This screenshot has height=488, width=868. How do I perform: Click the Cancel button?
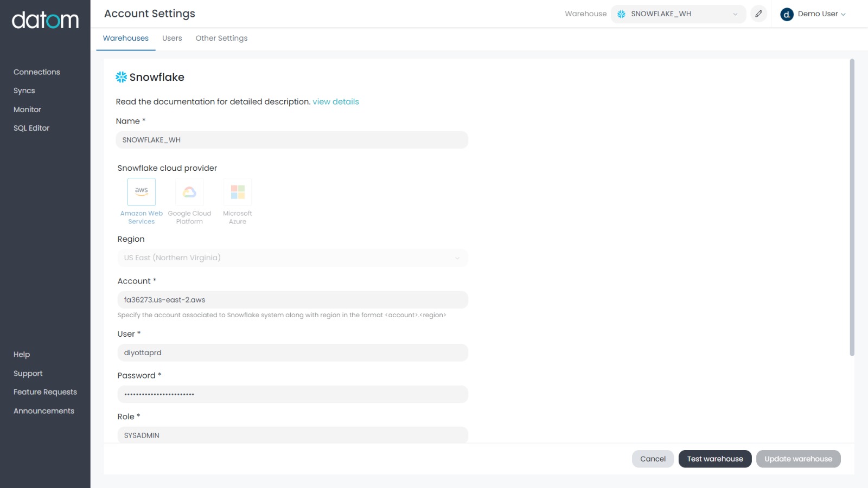click(653, 459)
